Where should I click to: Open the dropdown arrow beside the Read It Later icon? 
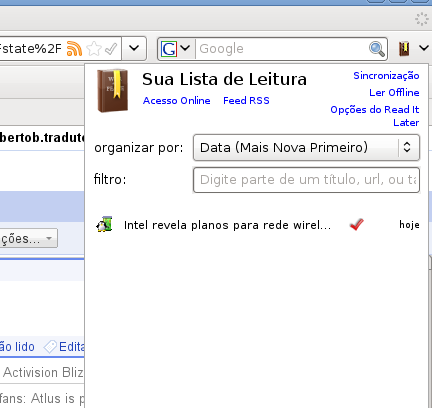pyautogui.click(x=424, y=48)
